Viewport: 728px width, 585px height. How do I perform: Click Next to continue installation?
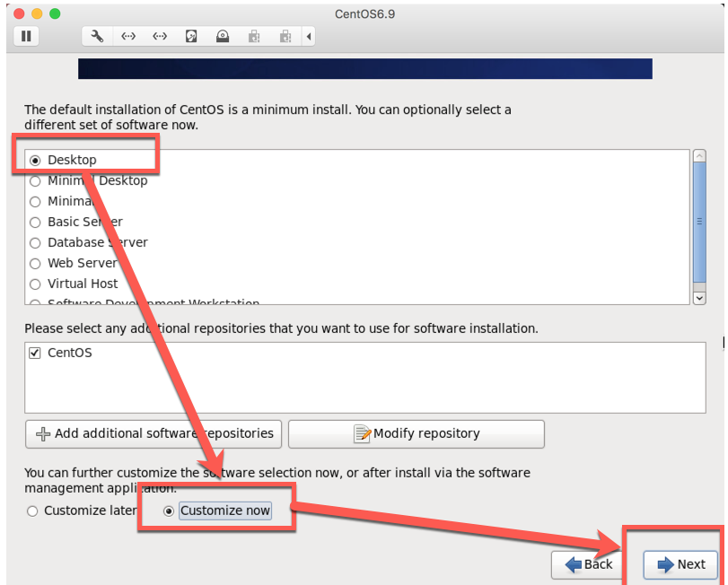(680, 564)
